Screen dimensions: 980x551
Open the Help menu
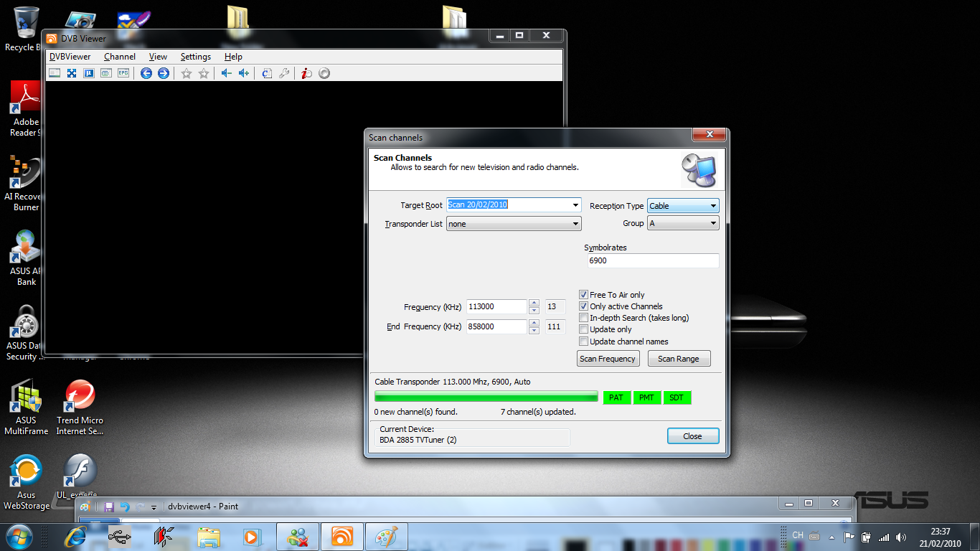233,57
